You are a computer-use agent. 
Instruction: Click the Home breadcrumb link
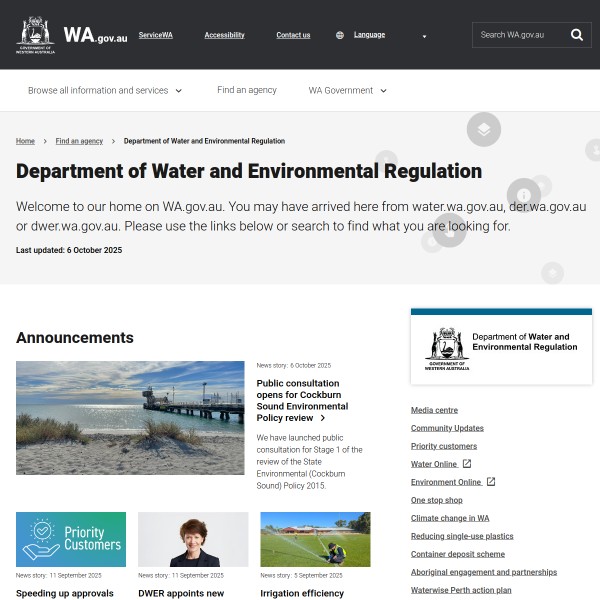(25, 141)
